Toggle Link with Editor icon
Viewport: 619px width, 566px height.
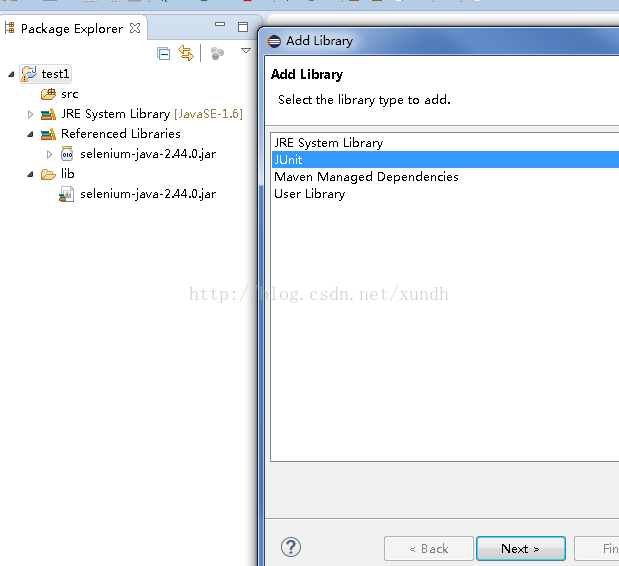(186, 53)
